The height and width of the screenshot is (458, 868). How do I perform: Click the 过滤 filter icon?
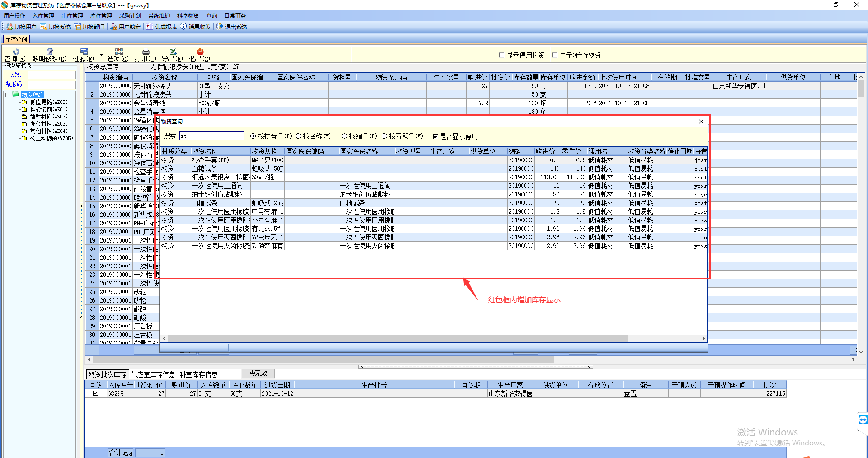[84, 51]
